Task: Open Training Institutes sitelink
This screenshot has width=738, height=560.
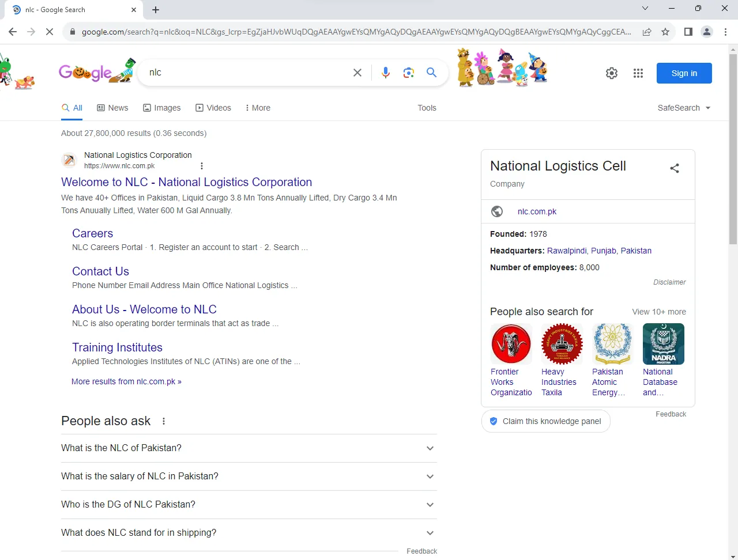Action: pos(117,347)
